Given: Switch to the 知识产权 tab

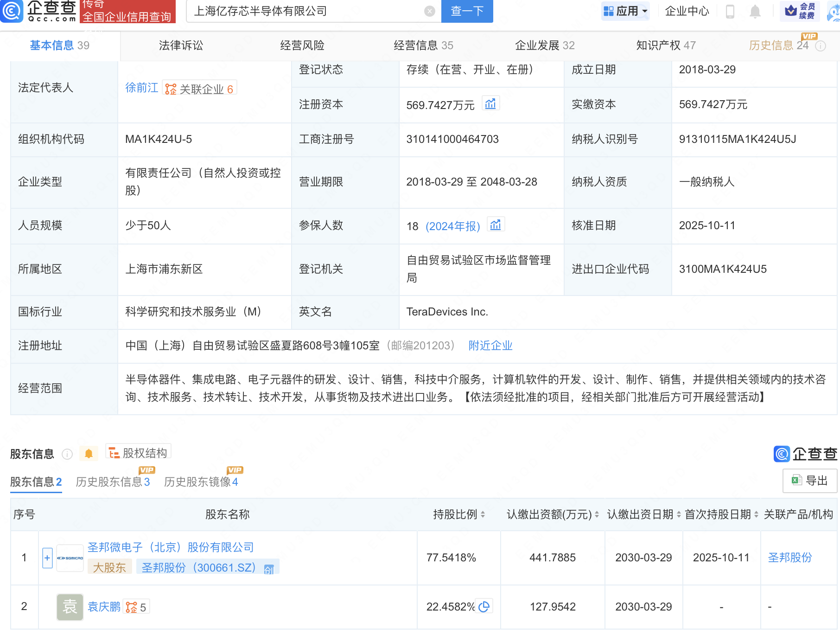Looking at the screenshot, I should [665, 45].
